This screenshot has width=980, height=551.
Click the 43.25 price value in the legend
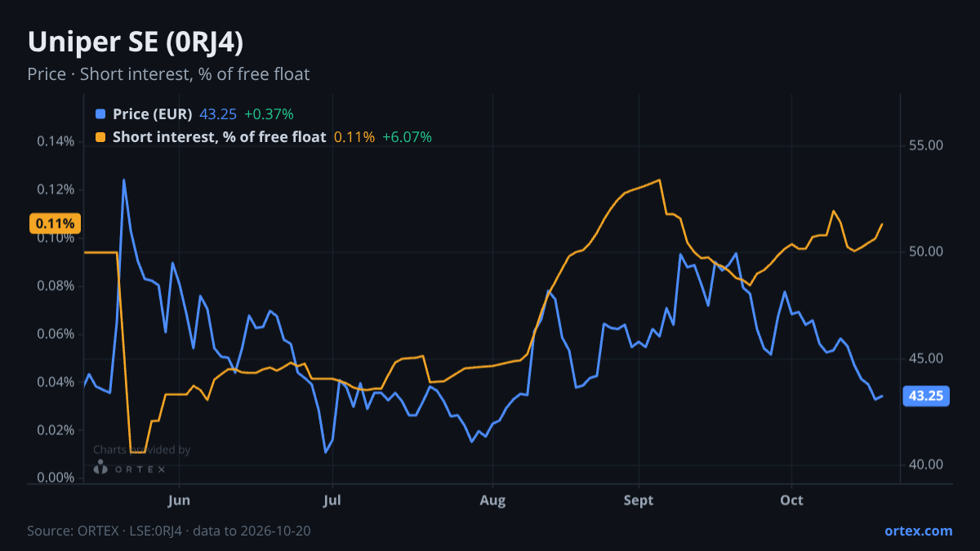(218, 114)
